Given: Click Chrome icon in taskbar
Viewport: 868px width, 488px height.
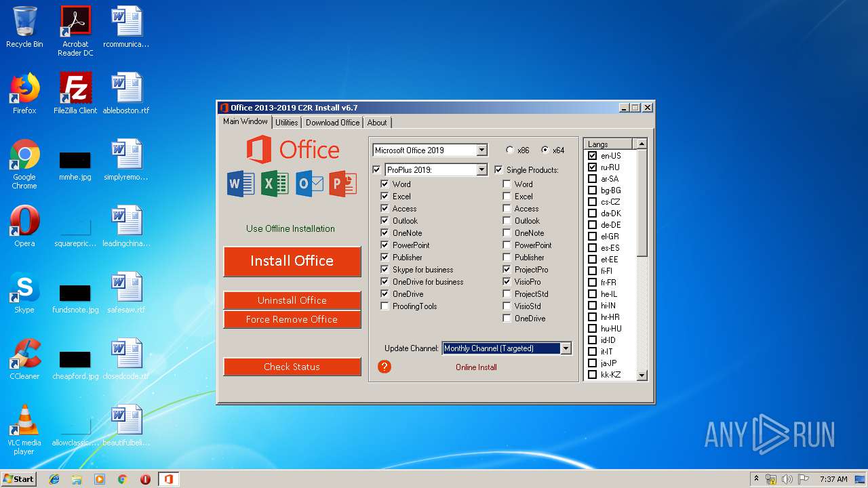Looking at the screenshot, I should tap(123, 479).
